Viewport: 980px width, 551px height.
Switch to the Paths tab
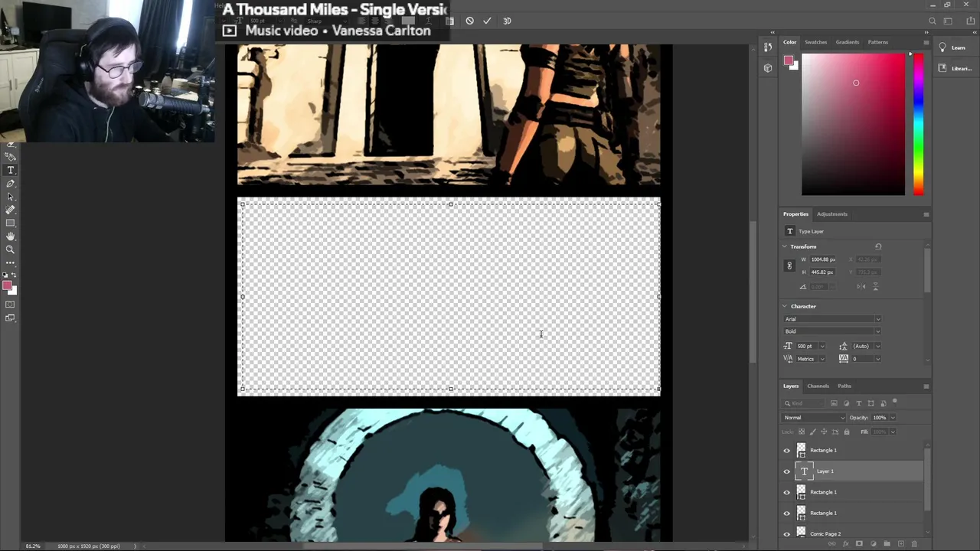(844, 386)
